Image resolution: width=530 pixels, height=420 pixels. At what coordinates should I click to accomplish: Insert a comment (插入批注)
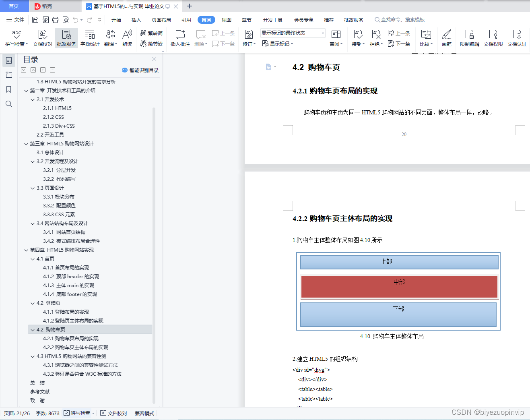(180, 38)
